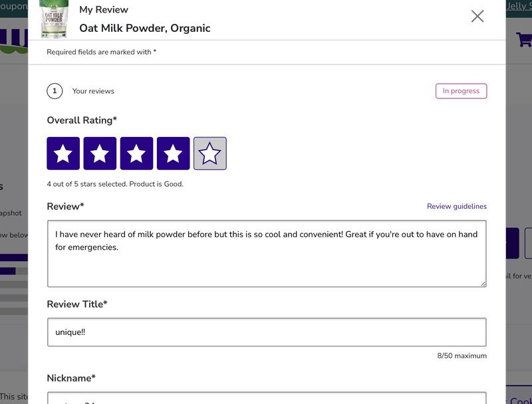Image resolution: width=532 pixels, height=404 pixels.
Task: Select the first star rating
Action: [x=63, y=153]
